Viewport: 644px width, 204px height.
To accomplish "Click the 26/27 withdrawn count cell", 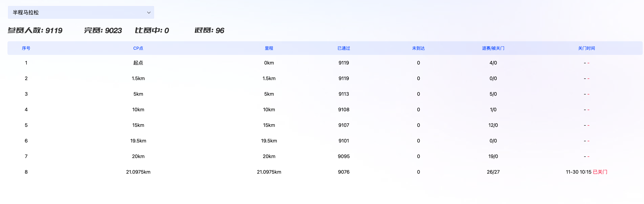I will pyautogui.click(x=493, y=172).
